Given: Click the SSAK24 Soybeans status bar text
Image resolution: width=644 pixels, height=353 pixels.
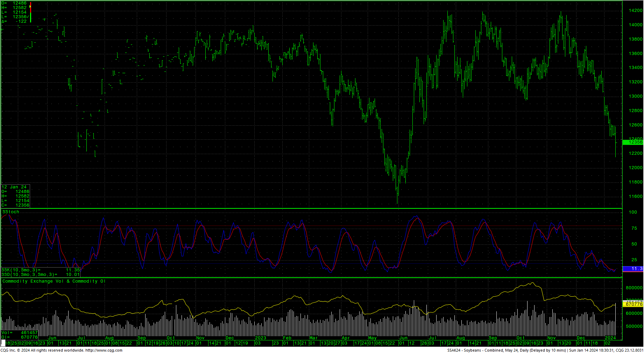Looking at the screenshot, I should point(506,350).
